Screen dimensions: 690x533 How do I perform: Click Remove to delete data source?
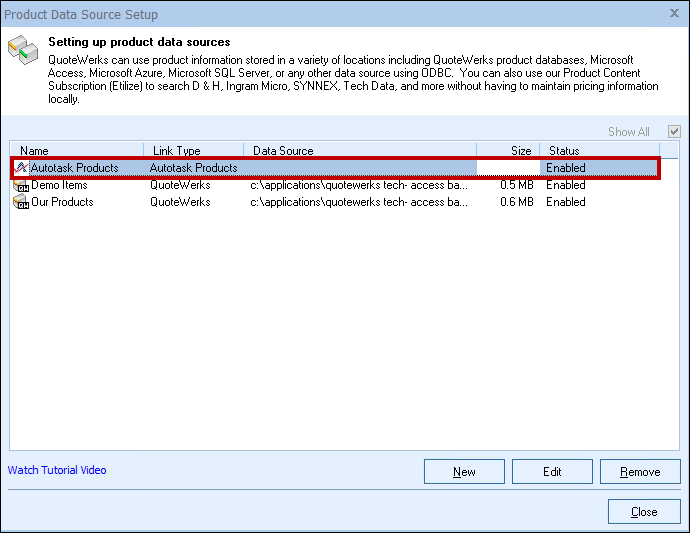point(639,472)
